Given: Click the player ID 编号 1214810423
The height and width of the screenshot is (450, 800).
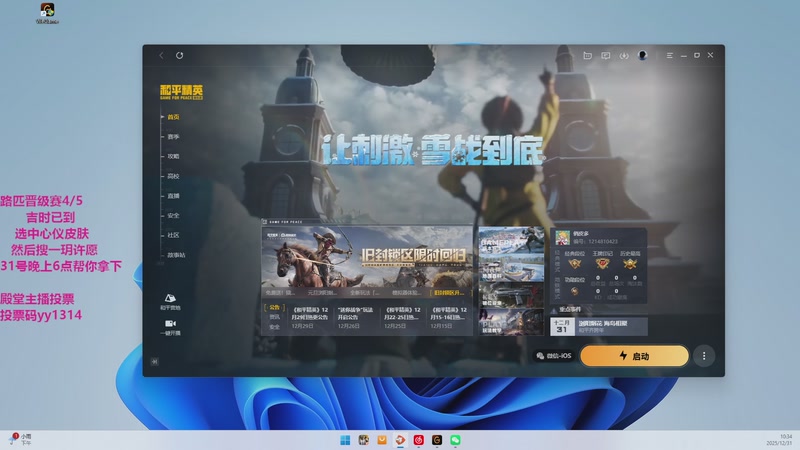Looking at the screenshot, I should pyautogui.click(x=595, y=241).
